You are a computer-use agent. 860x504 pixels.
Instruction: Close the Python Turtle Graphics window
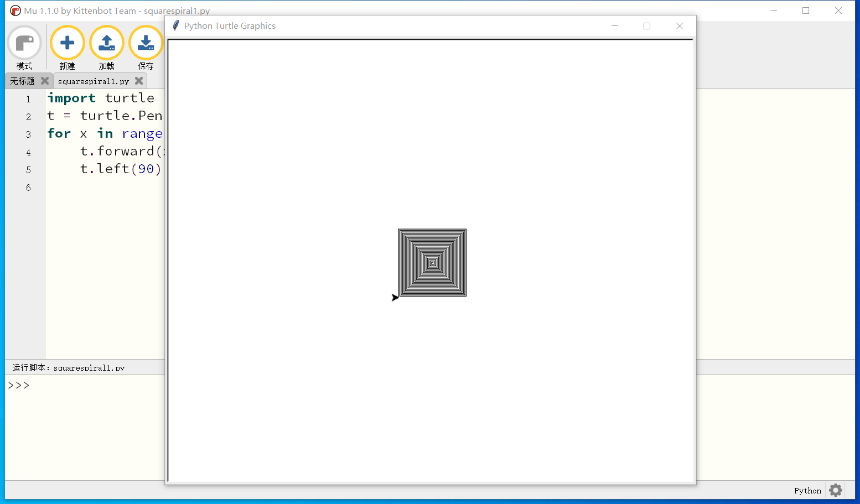(x=680, y=26)
